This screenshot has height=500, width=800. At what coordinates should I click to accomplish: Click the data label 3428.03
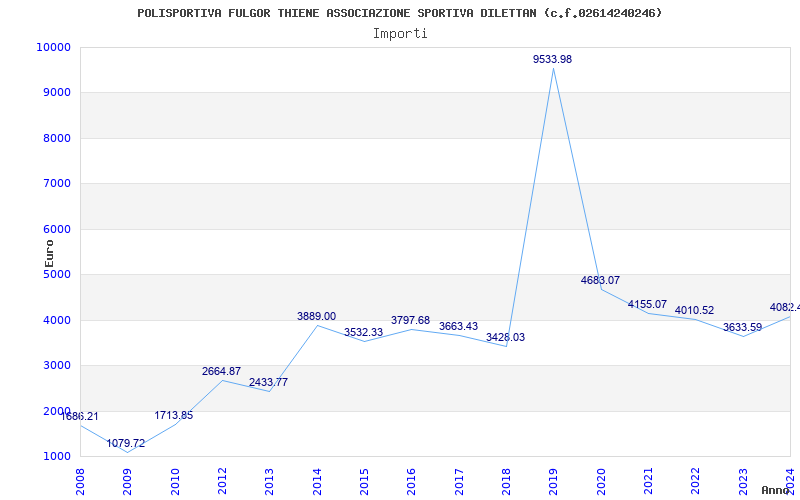[x=505, y=337]
